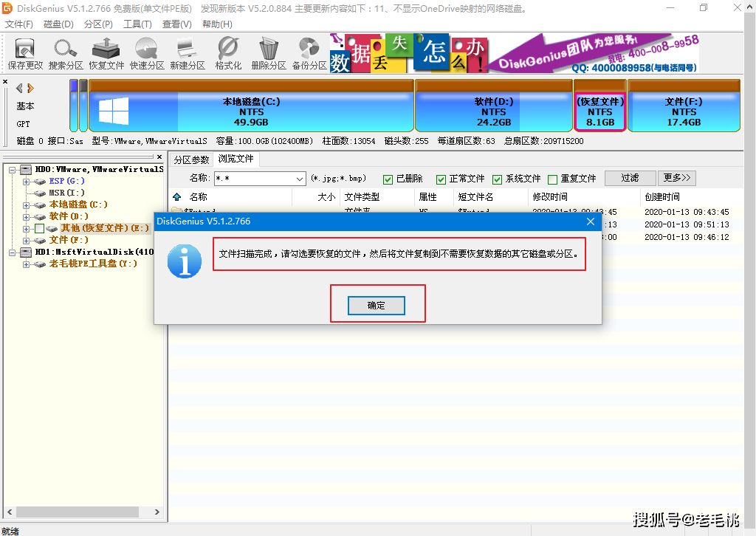The image size is (756, 536).
Task: Open the 备份分区 backup partition tool
Action: click(309, 54)
